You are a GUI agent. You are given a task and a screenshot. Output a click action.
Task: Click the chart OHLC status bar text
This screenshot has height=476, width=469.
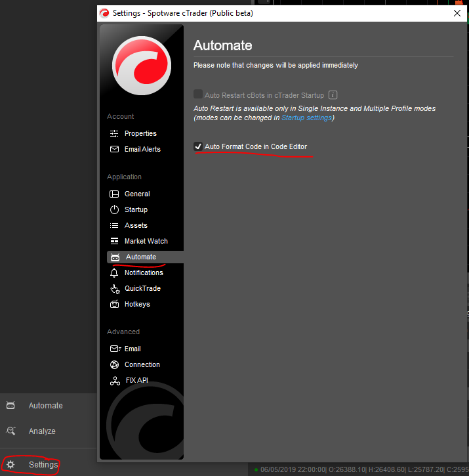coord(364,469)
